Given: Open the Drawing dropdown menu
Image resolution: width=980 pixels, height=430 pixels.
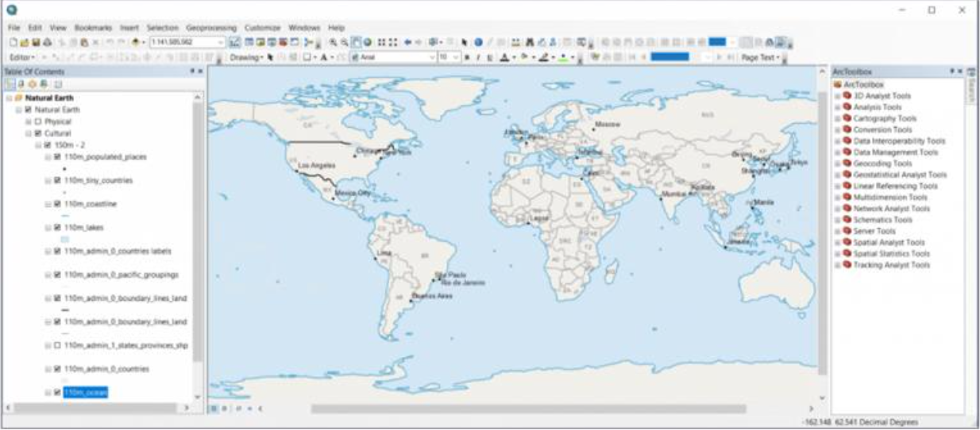Looking at the screenshot, I should (245, 57).
